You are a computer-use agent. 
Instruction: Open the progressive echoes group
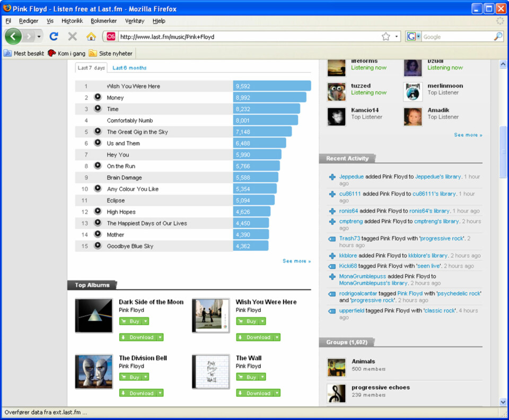point(381,387)
